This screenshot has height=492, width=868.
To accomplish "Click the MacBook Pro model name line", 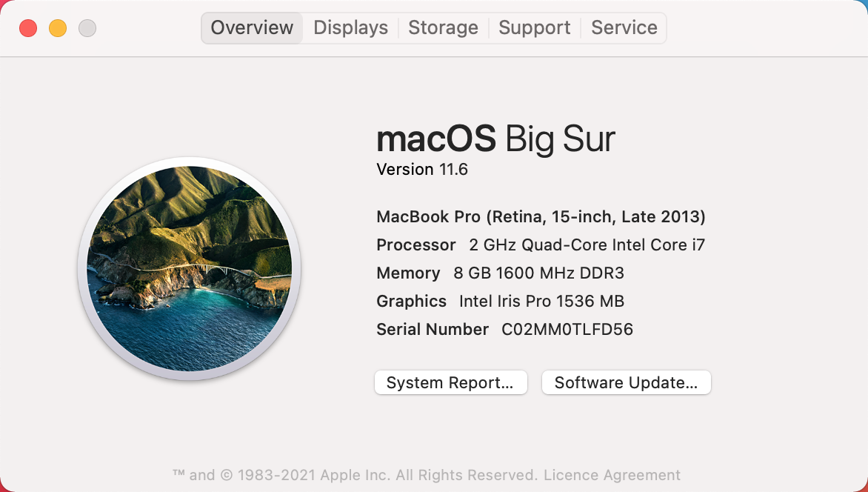I will tap(541, 217).
